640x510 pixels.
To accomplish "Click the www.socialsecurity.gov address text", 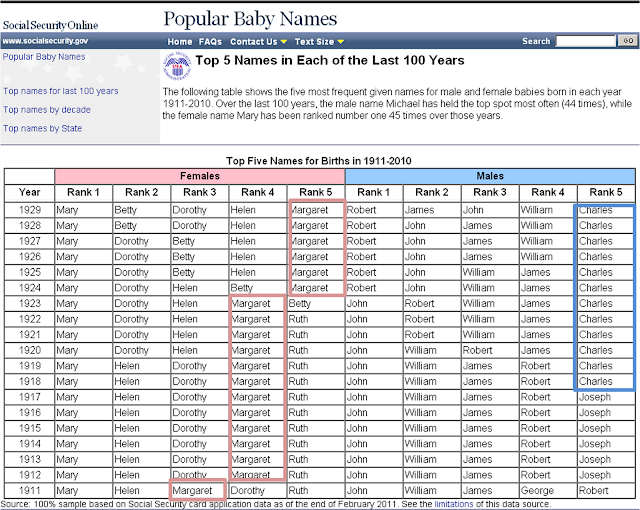I will tap(45, 41).
